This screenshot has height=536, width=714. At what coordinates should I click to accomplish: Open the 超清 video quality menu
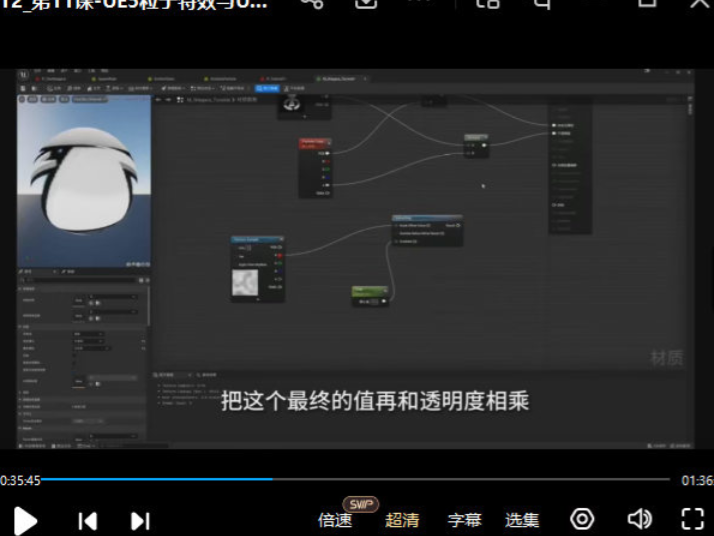(x=402, y=520)
